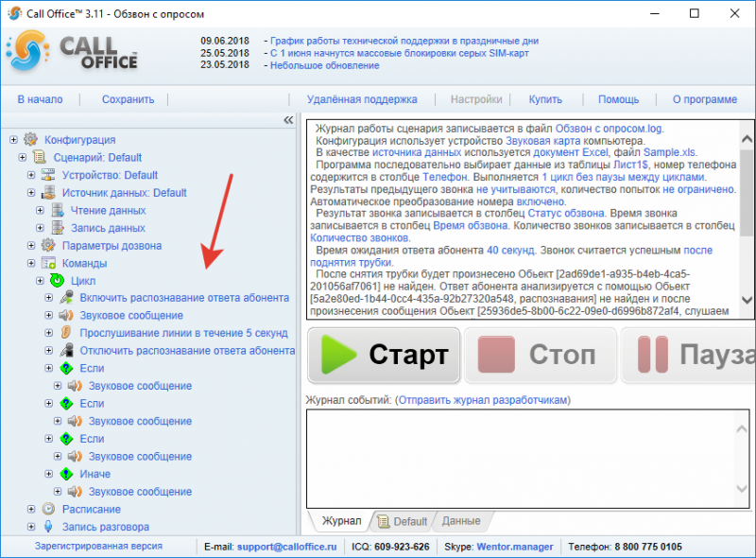Click the microphone icon beside Запись разговора
The height and width of the screenshot is (558, 756).
click(48, 527)
